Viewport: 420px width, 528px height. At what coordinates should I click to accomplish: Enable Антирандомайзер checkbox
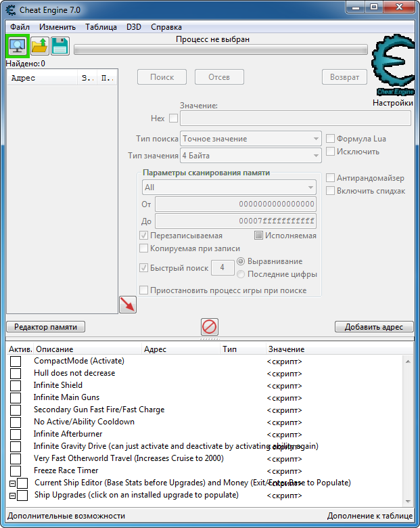click(x=331, y=178)
